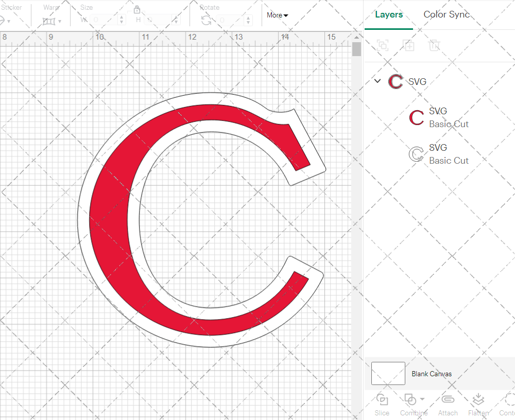The height and width of the screenshot is (420, 515).
Task: Select the Blank Canvas swatch
Action: tap(388, 373)
